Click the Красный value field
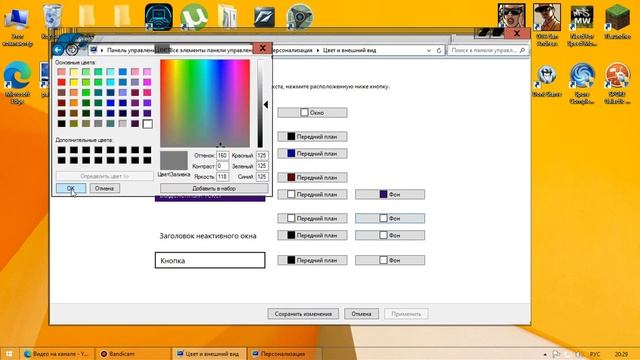The height and width of the screenshot is (360, 640). click(x=262, y=156)
